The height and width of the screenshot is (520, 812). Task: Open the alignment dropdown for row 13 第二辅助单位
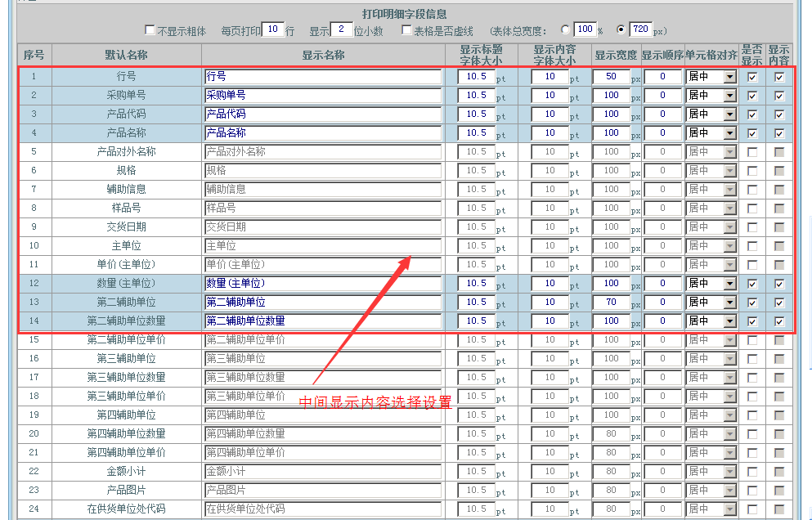click(711, 303)
